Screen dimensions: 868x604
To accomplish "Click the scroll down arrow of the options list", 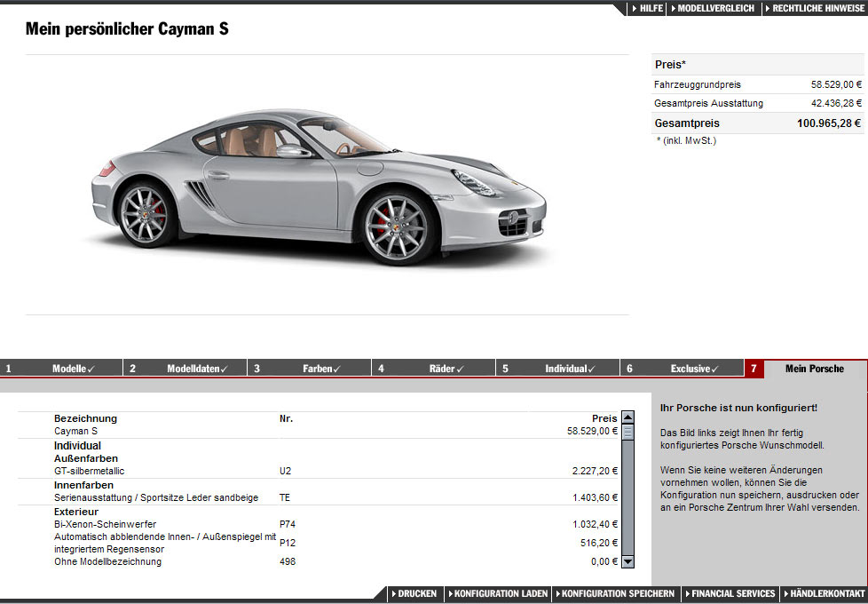I will tap(627, 562).
